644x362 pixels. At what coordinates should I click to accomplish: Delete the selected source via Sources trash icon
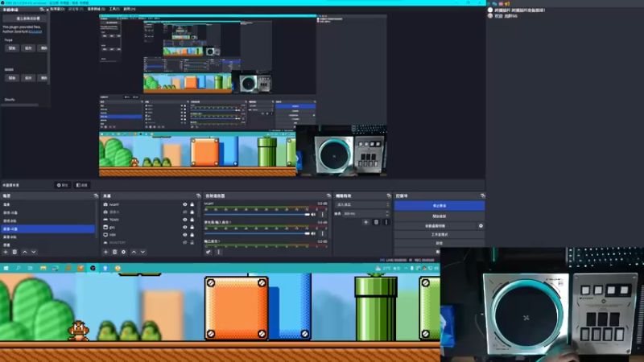point(114,252)
